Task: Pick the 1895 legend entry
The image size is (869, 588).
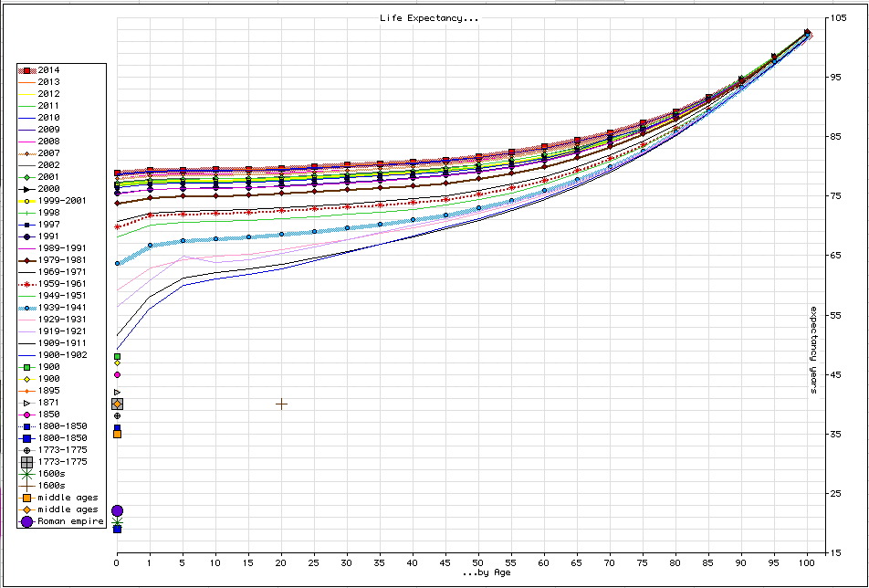Action: (49, 391)
